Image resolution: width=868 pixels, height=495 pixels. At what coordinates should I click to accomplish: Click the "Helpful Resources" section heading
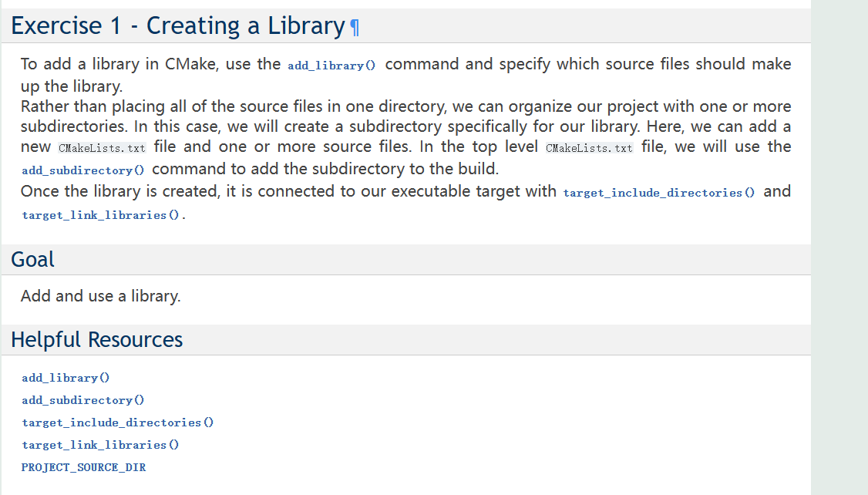96,340
